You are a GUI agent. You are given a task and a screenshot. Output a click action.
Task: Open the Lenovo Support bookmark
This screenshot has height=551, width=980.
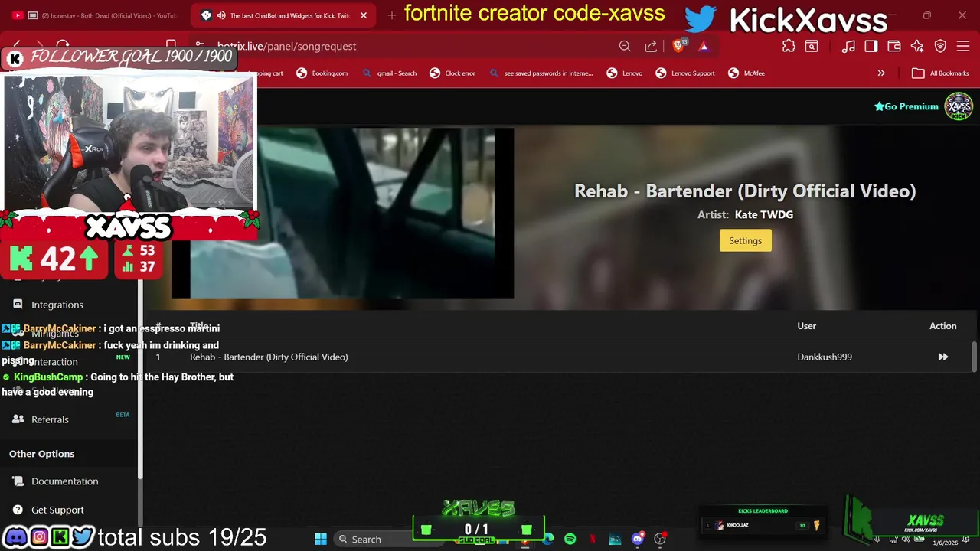(x=685, y=73)
